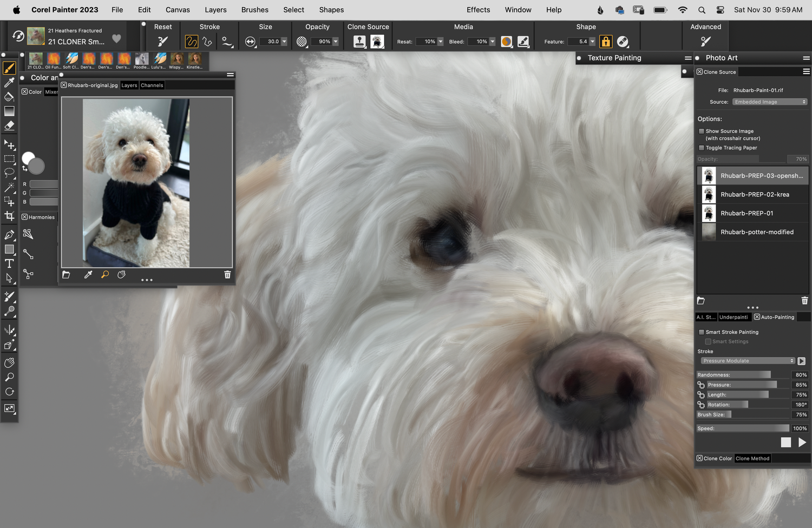Open the Bleed value dropdown
The width and height of the screenshot is (812, 528).
(492, 42)
